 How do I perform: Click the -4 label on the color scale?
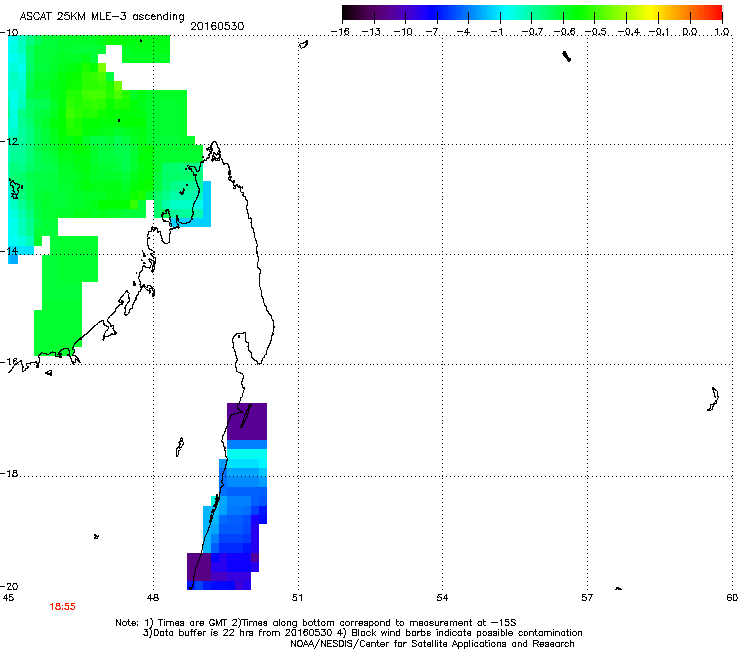(464, 32)
